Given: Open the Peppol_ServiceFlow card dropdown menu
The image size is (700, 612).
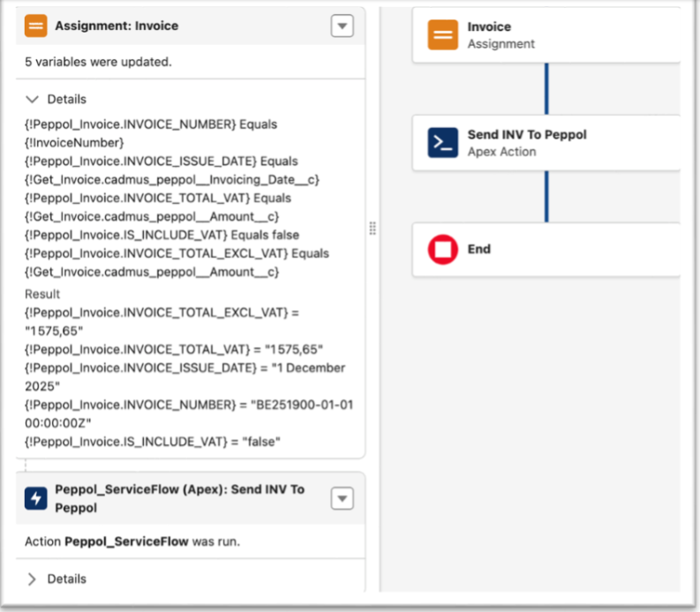Looking at the screenshot, I should click(x=342, y=499).
